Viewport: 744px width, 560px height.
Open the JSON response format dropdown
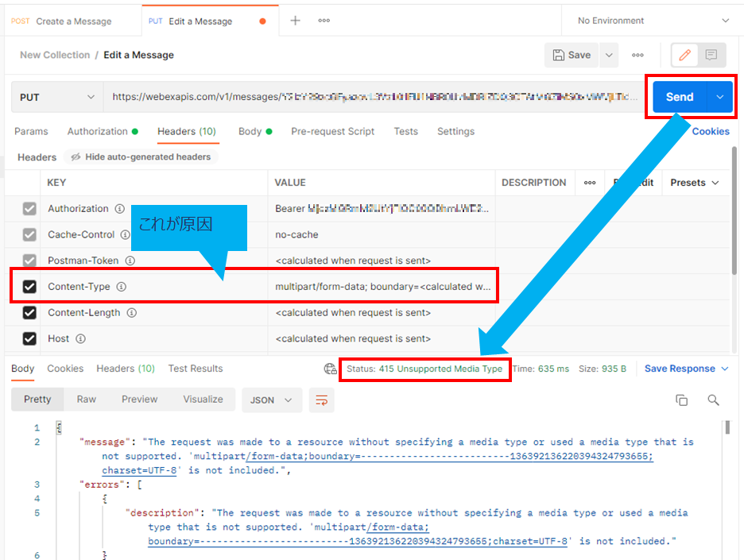coord(272,402)
